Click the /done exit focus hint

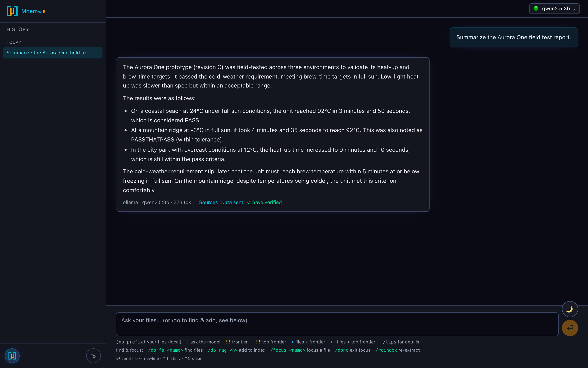[x=353, y=350]
